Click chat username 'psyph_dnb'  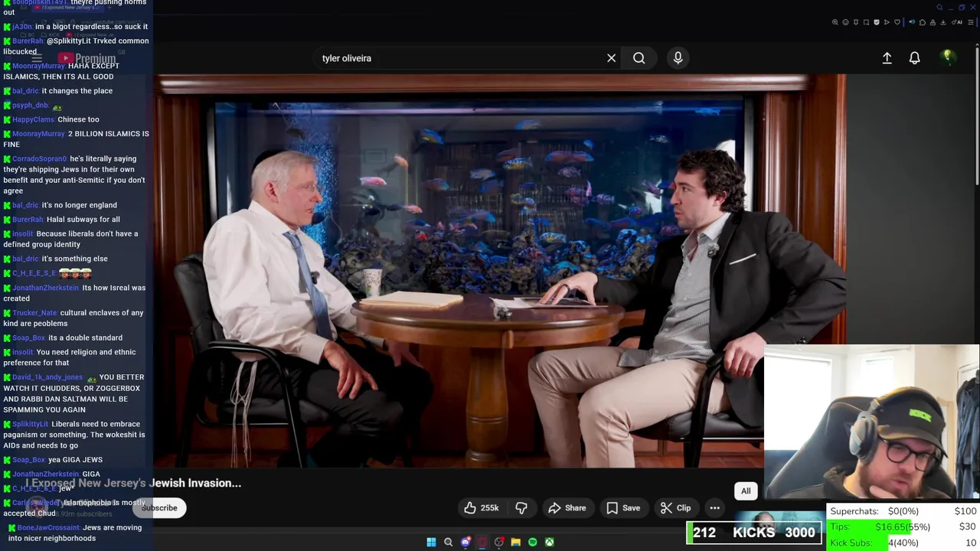click(31, 106)
